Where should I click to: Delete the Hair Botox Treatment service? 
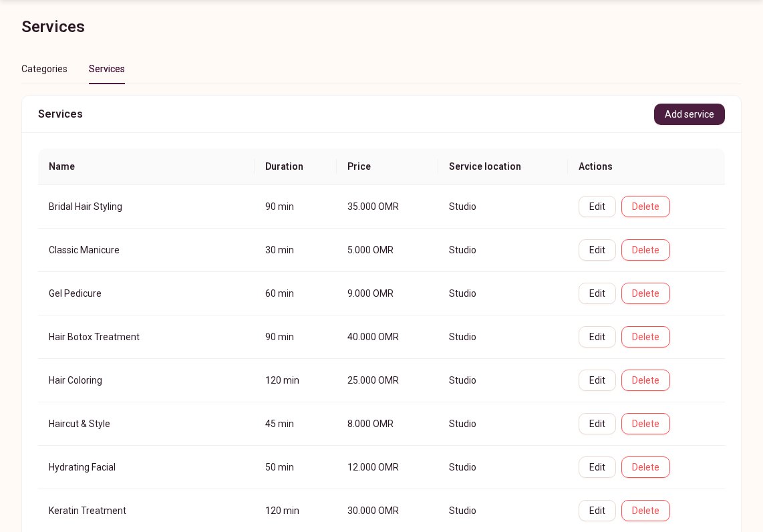(645, 337)
